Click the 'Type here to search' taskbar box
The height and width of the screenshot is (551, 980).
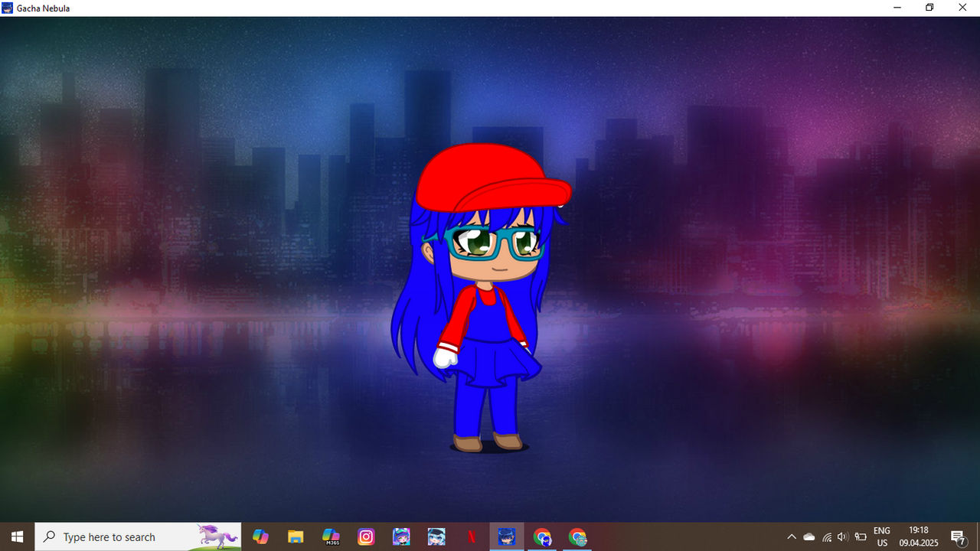coord(138,537)
